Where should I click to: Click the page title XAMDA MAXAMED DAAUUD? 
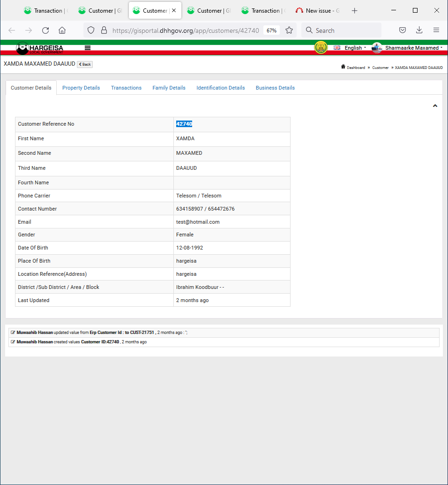click(x=39, y=64)
